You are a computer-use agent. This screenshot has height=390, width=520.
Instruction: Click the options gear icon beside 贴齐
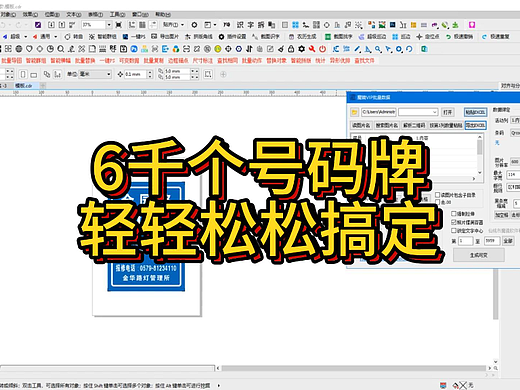[194, 25]
